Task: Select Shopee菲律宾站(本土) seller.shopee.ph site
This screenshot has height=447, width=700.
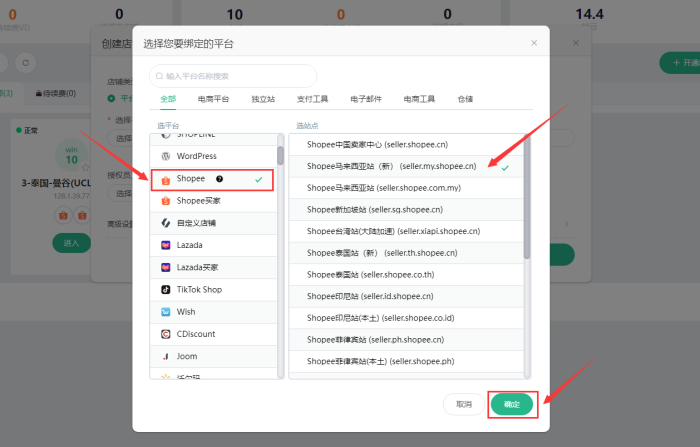Action: 406,361
